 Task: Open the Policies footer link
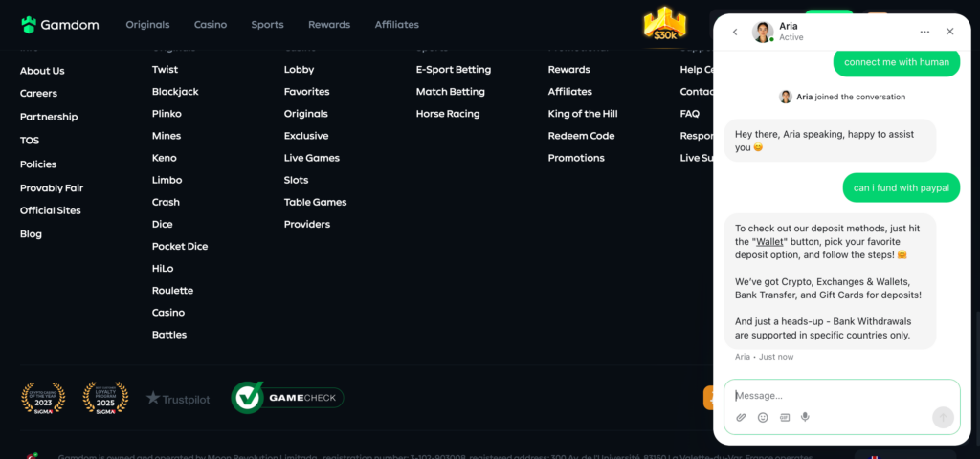pos(38,164)
